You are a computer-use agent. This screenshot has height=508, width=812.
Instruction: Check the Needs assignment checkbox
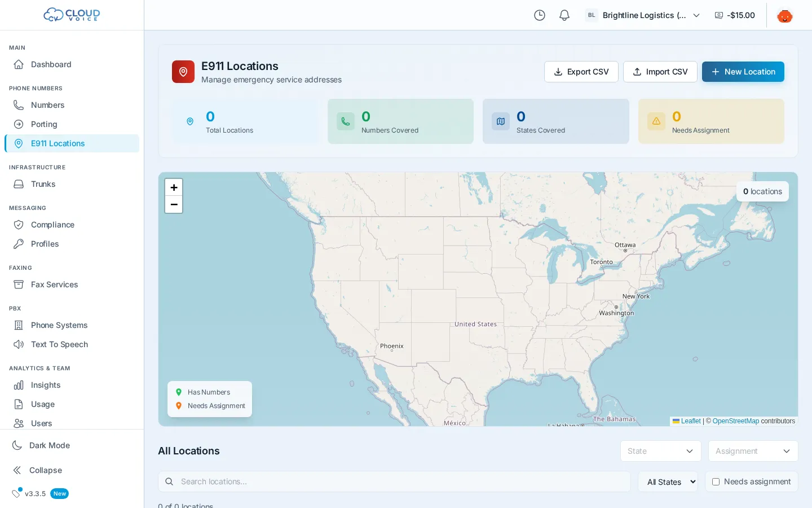click(716, 482)
